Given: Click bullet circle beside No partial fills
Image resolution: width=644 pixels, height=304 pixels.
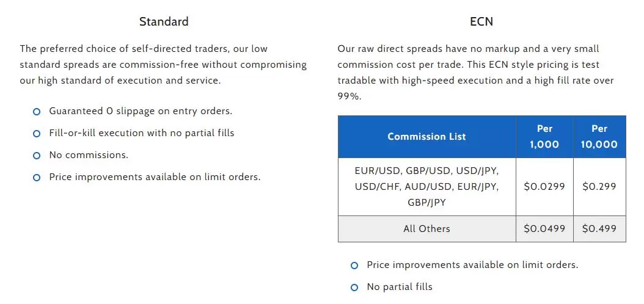Looking at the screenshot, I should pyautogui.click(x=354, y=288).
